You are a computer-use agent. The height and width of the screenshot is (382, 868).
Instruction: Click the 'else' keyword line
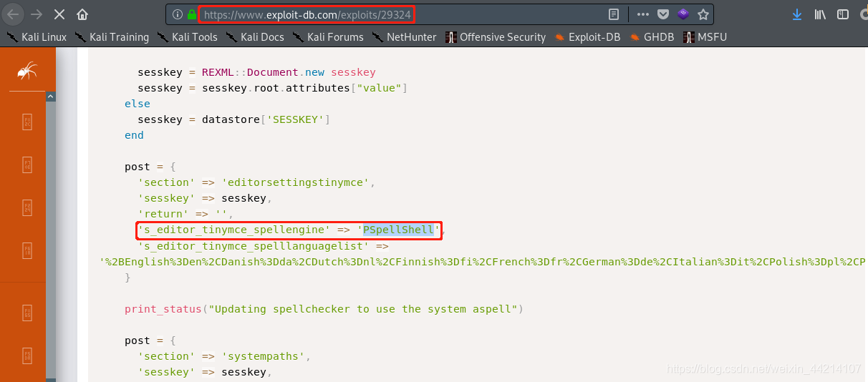pos(138,104)
